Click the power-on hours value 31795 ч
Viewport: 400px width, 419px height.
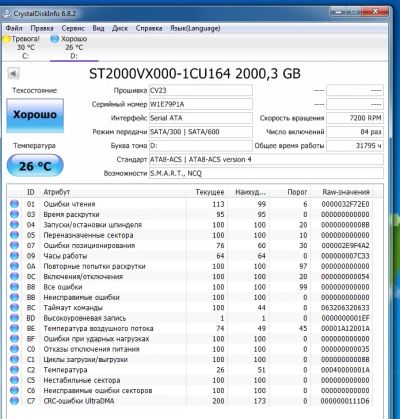[x=355, y=146]
